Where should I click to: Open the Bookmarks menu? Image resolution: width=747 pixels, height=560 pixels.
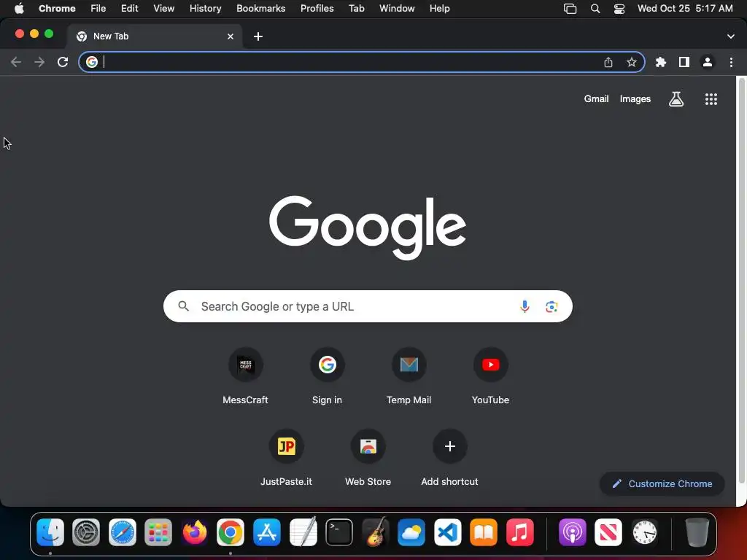pos(260,9)
